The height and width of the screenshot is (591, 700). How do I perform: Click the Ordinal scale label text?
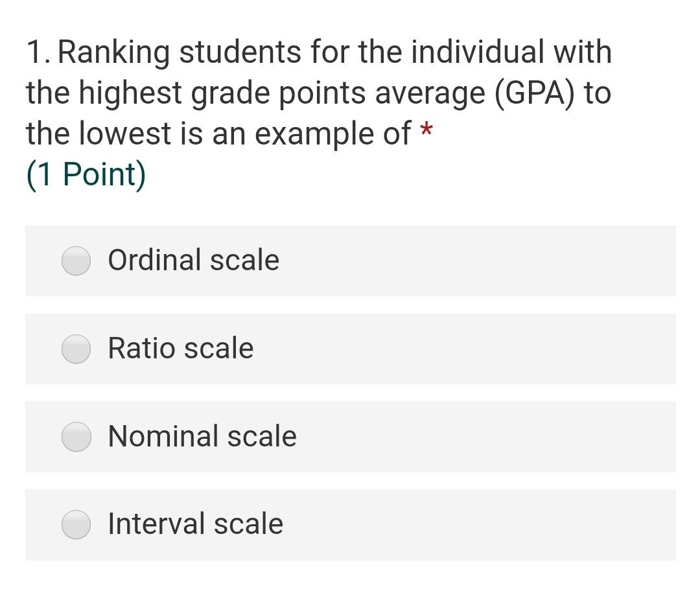(193, 260)
